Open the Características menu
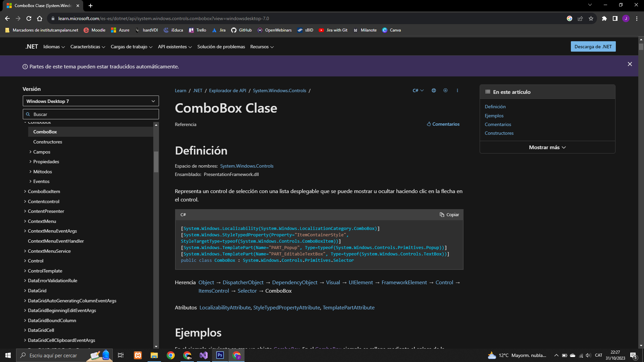The height and width of the screenshot is (362, 644). [x=88, y=47]
